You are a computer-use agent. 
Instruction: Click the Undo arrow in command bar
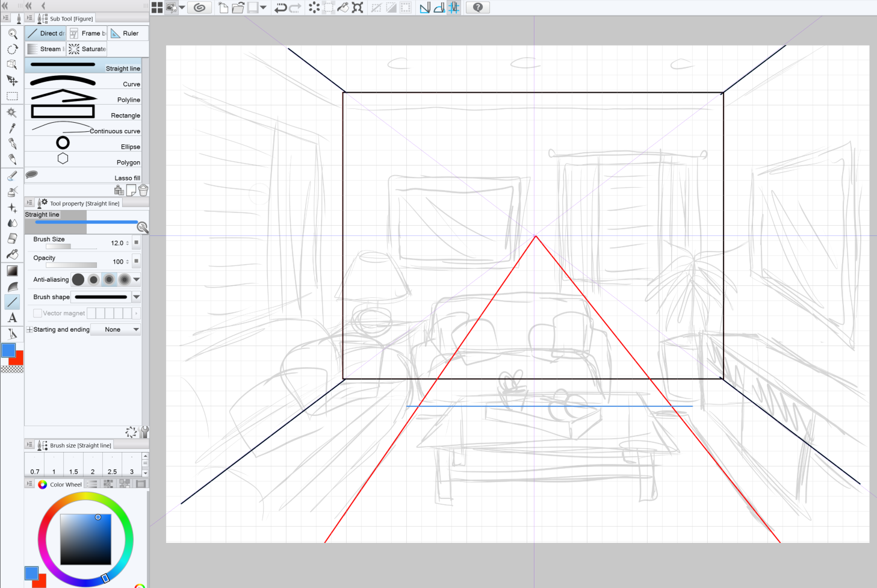point(280,8)
